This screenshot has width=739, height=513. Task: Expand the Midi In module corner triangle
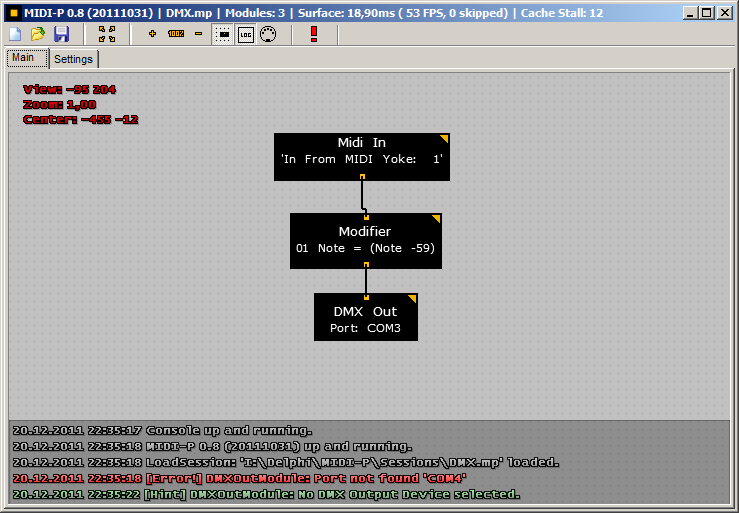pos(444,138)
